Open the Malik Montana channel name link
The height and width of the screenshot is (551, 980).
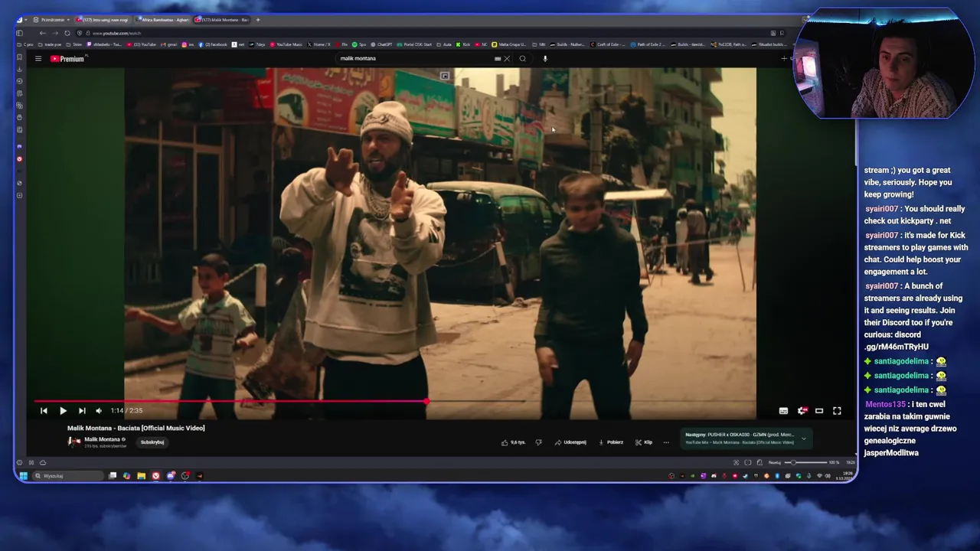pos(102,439)
